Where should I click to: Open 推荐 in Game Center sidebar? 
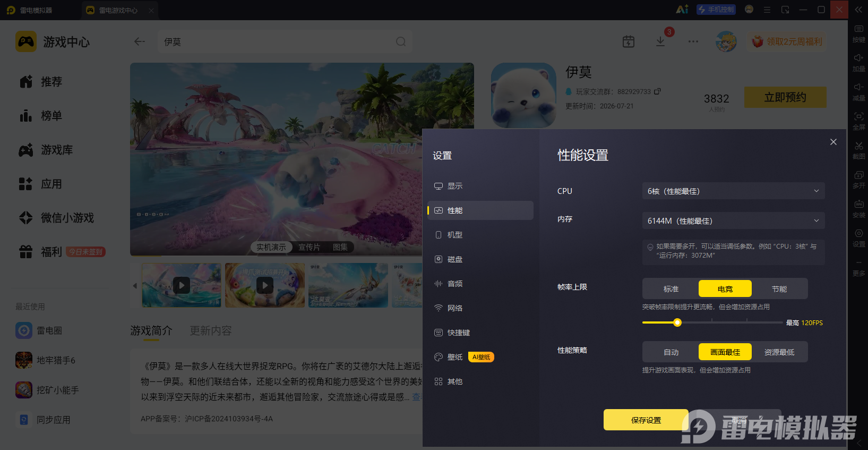point(41,82)
